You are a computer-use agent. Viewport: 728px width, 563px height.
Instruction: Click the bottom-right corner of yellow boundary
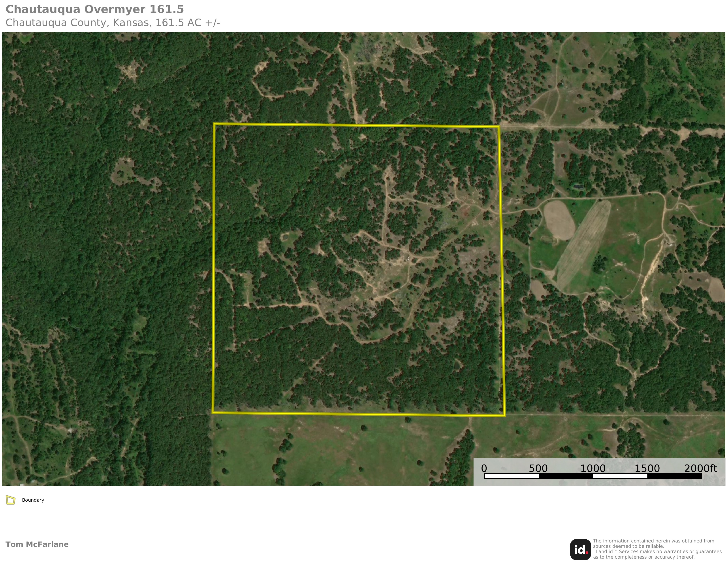(x=504, y=416)
